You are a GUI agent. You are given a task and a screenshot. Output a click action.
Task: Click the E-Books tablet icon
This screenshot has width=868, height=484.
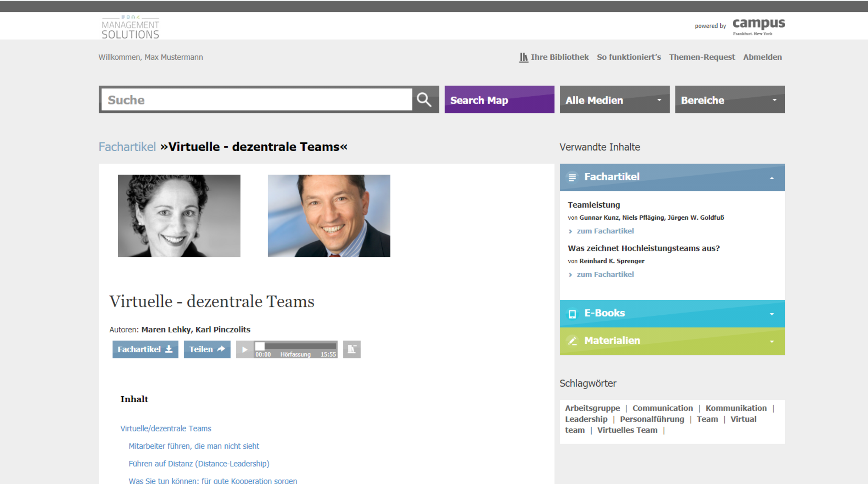[572, 314]
